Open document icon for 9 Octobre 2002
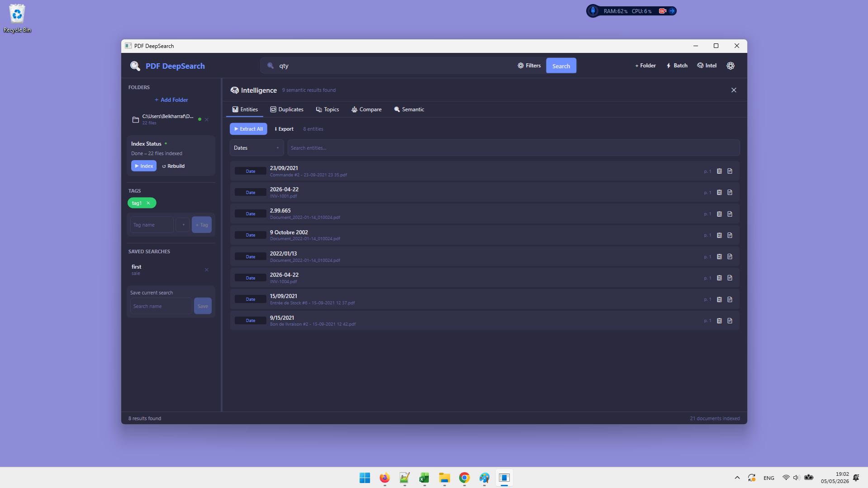 [x=730, y=235]
